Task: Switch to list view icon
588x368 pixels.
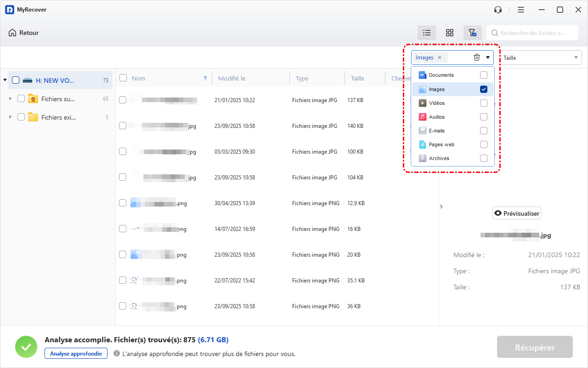Action: click(x=427, y=33)
